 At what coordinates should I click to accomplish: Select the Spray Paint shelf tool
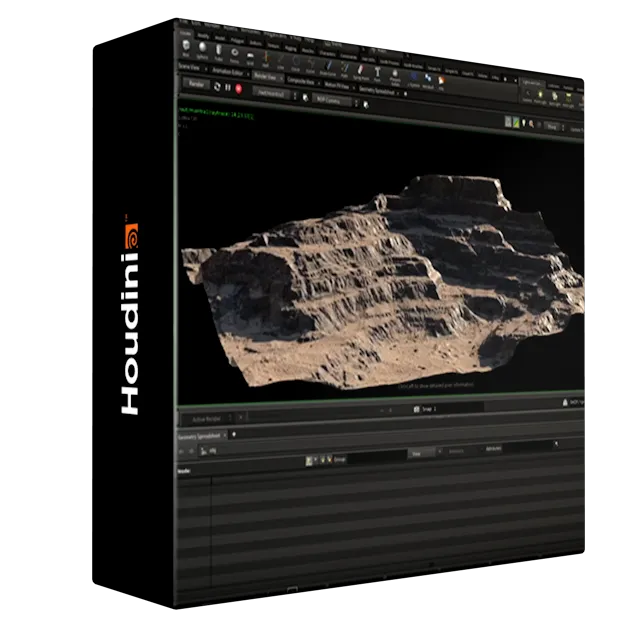(x=361, y=72)
